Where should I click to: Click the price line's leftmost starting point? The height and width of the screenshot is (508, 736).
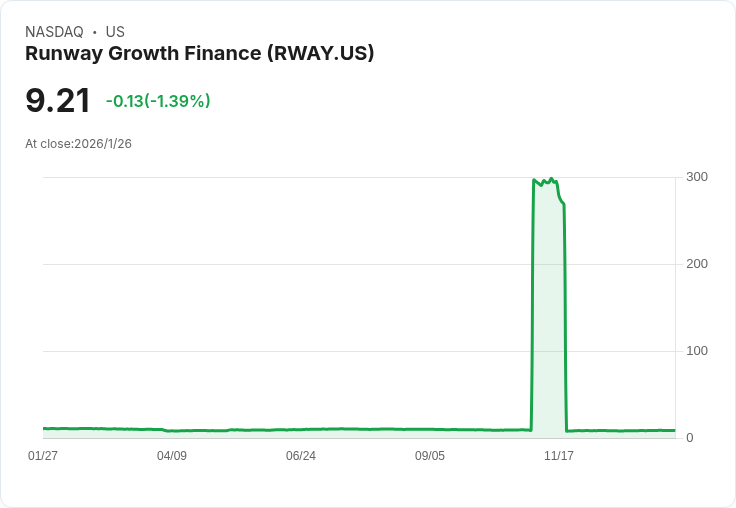point(43,428)
